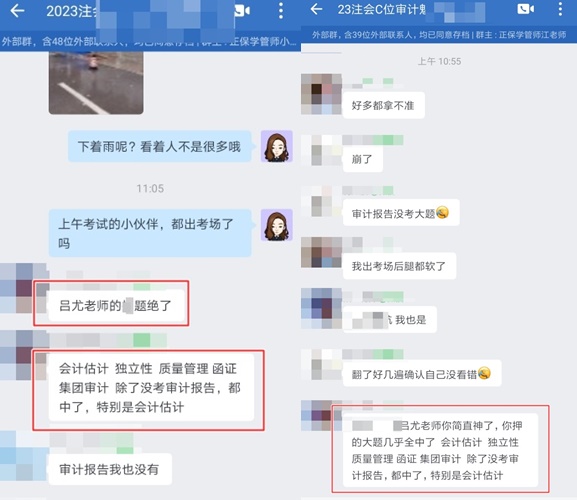
Task: Tap the 翻了好几遍确认自己没看错 message
Action: [422, 373]
